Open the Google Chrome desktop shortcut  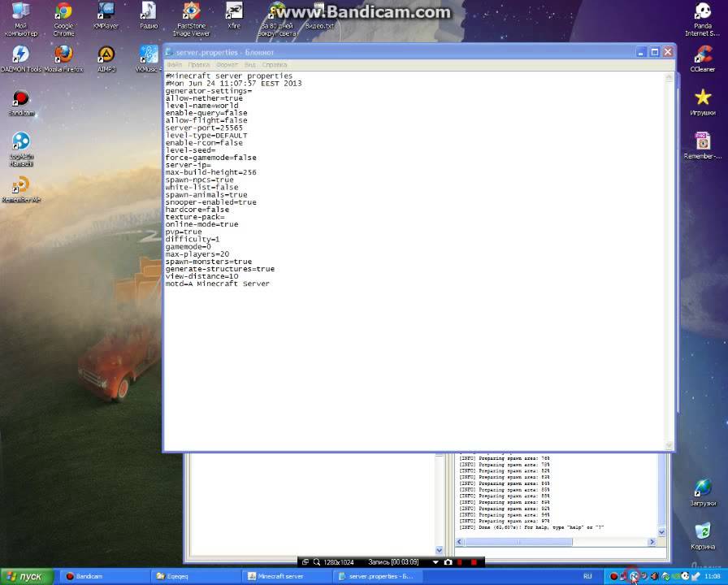click(x=63, y=19)
